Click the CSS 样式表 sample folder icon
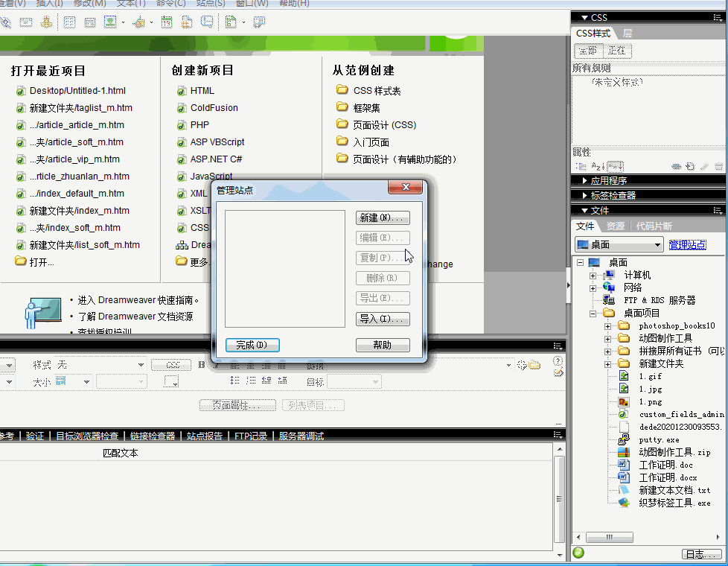 point(342,90)
